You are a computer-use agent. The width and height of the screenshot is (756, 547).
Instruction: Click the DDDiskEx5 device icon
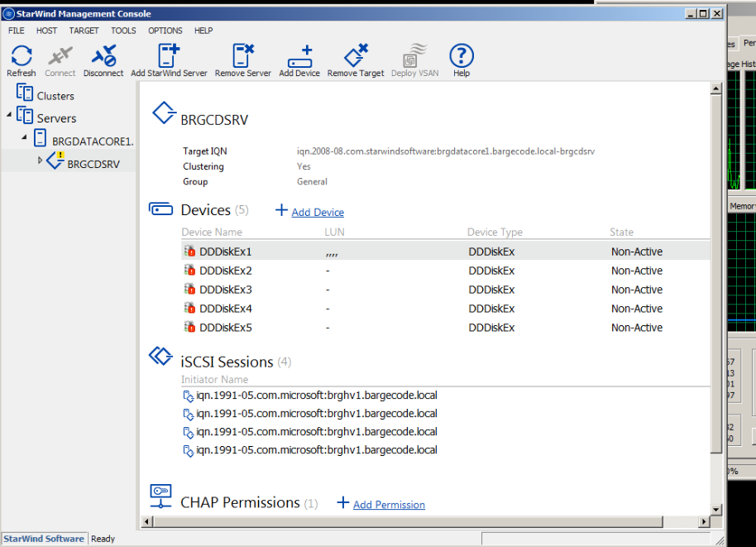189,327
